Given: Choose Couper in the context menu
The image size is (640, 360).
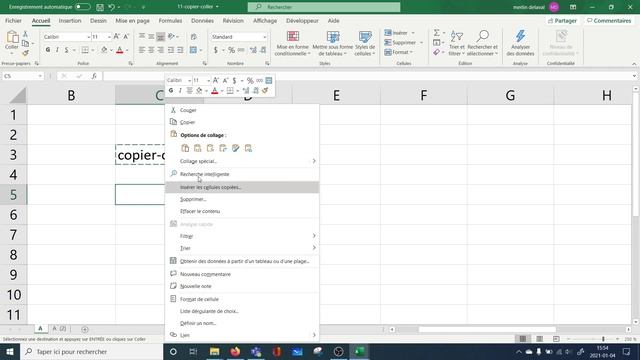Looking at the screenshot, I should [242, 110].
